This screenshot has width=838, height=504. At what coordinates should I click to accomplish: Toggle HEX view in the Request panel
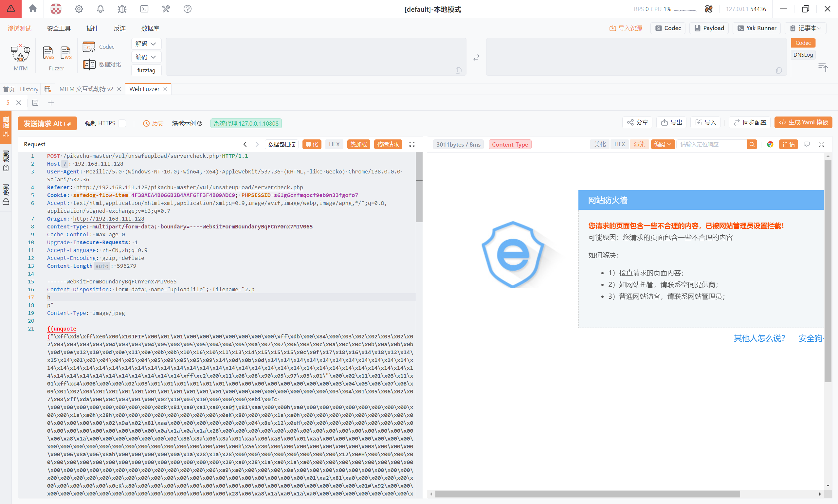[334, 144]
